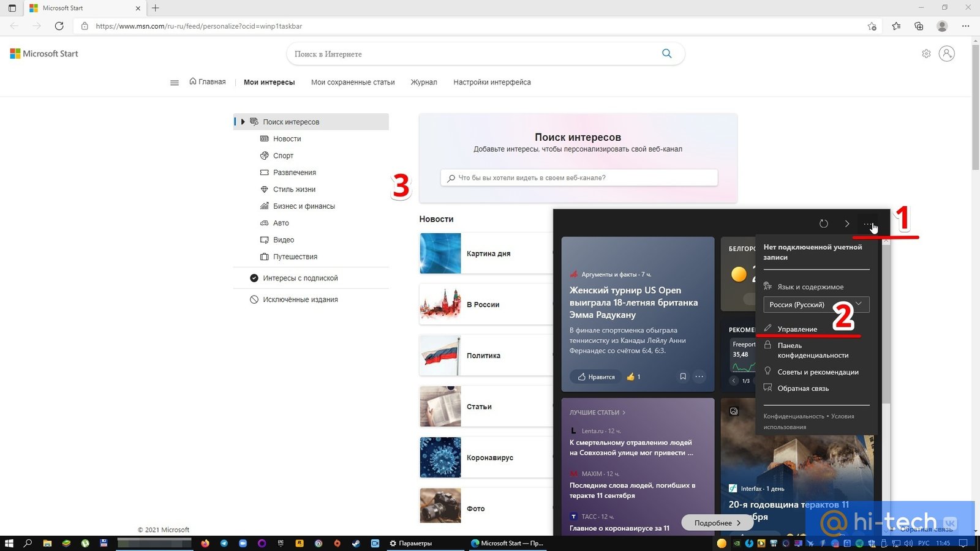The width and height of the screenshot is (980, 551).
Task: Open the browser collections icon
Action: coord(919,26)
